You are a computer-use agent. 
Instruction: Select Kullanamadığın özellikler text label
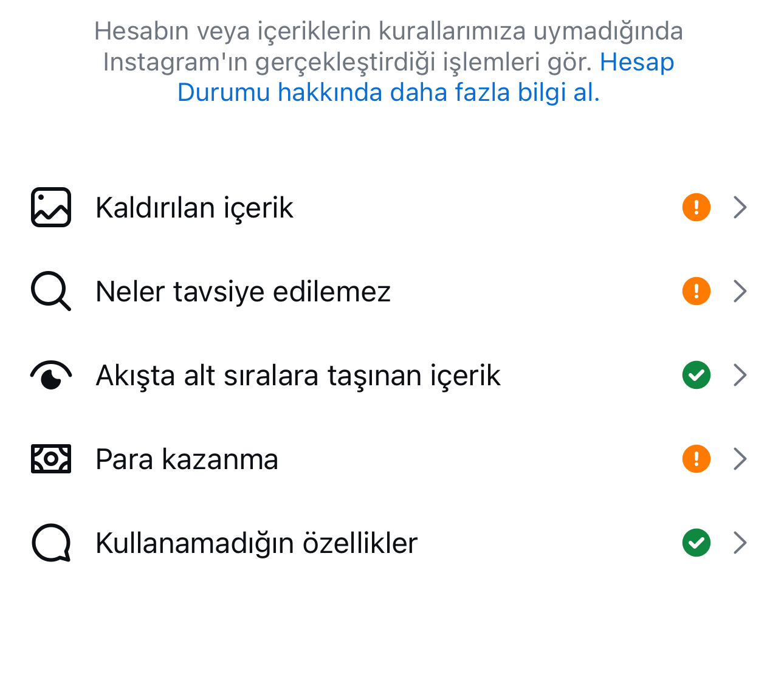256,543
